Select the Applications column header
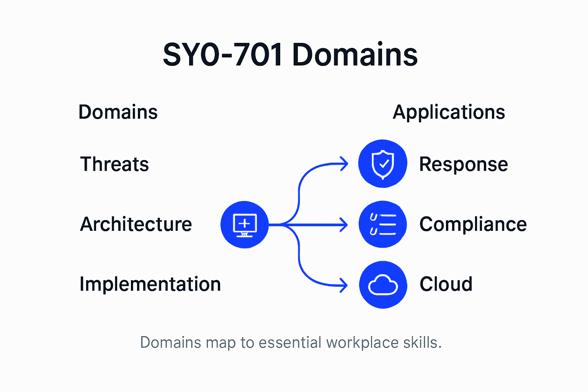 click(449, 111)
